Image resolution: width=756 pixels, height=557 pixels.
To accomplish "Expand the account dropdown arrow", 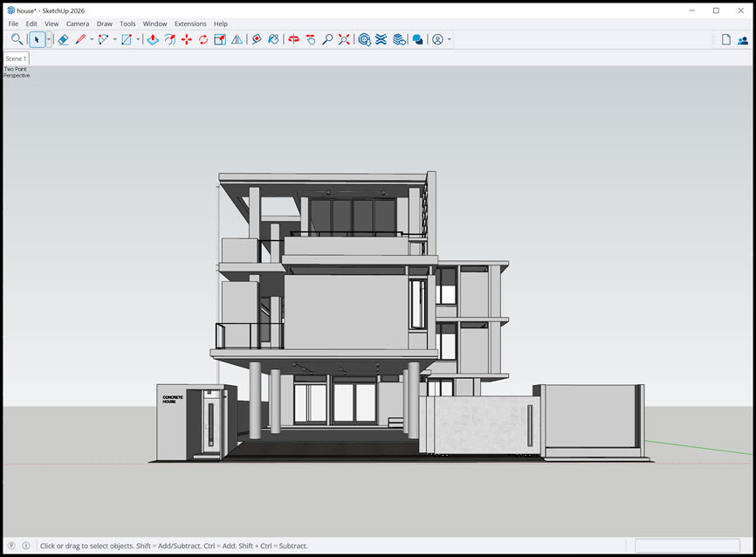I will point(450,39).
